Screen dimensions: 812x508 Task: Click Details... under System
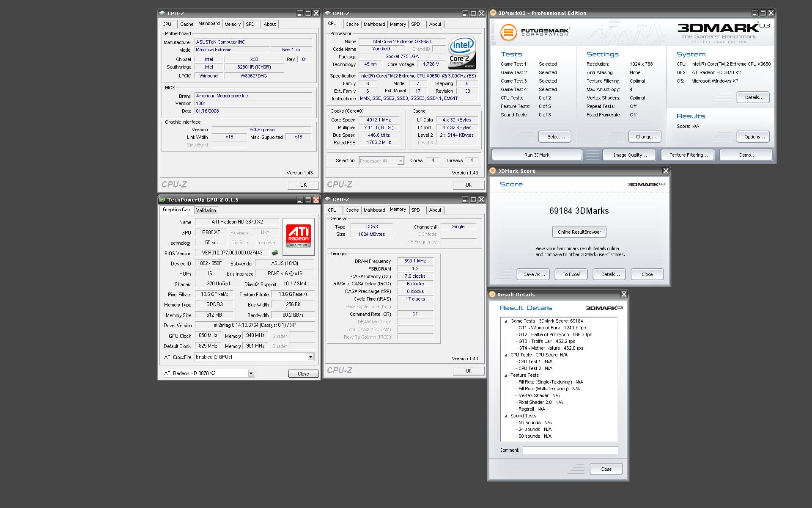tap(754, 97)
